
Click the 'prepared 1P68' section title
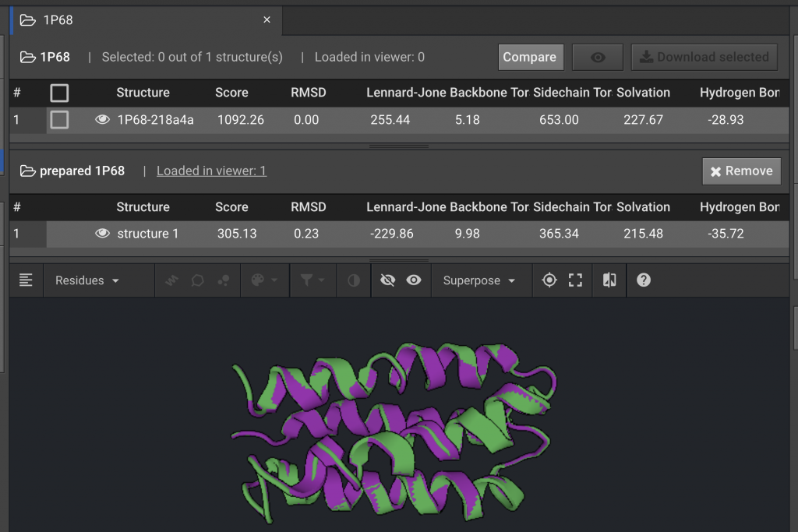tap(82, 171)
